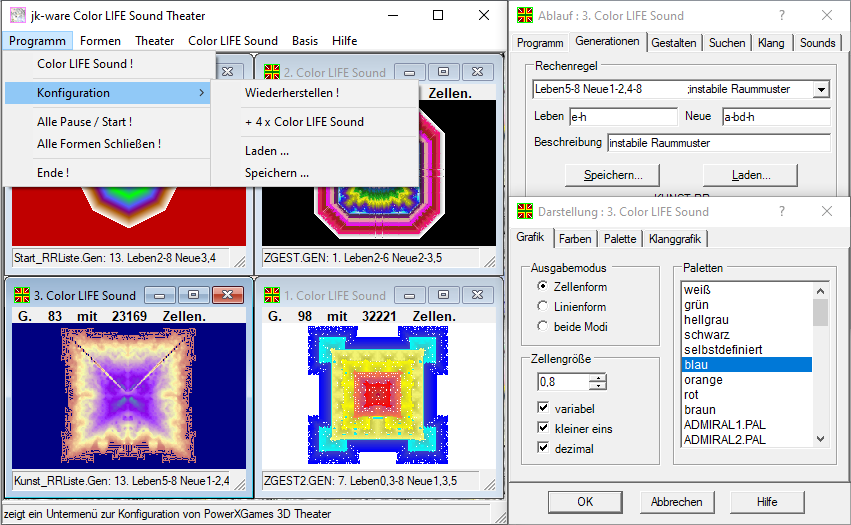This screenshot has height=525, width=851.
Task: Open the Hilfe menu
Action: point(345,41)
